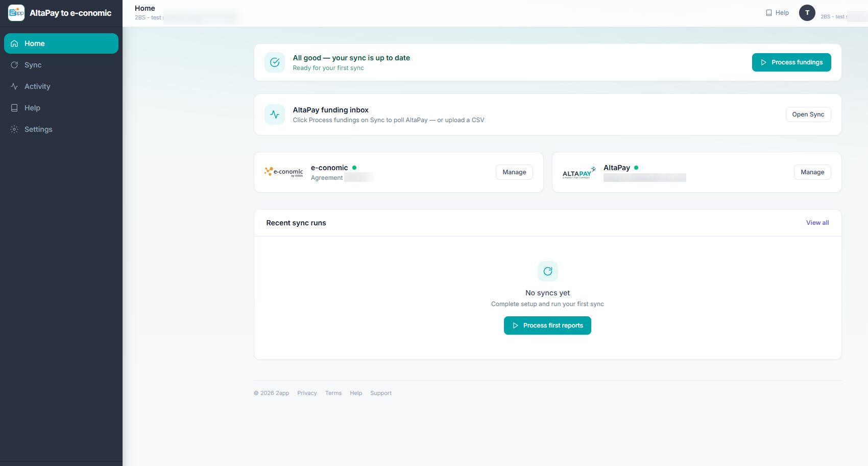
Task: Click the Home house icon in sidebar
Action: (x=14, y=43)
